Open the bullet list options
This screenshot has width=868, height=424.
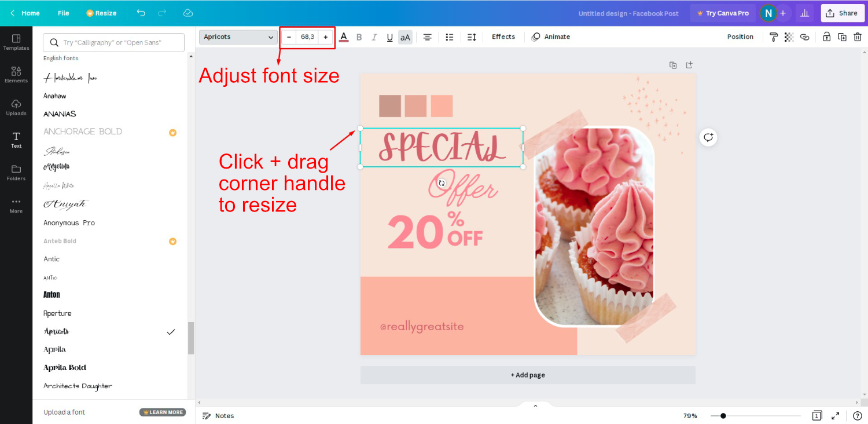(450, 36)
